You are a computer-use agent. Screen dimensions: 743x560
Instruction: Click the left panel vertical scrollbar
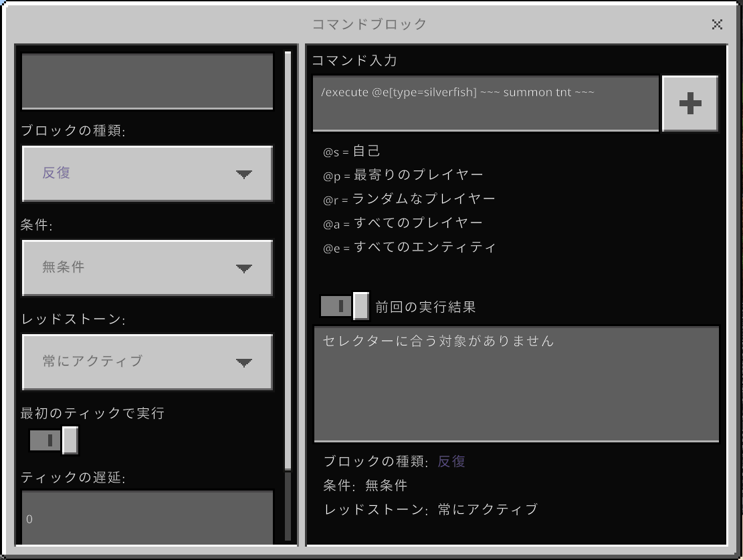tap(288, 261)
